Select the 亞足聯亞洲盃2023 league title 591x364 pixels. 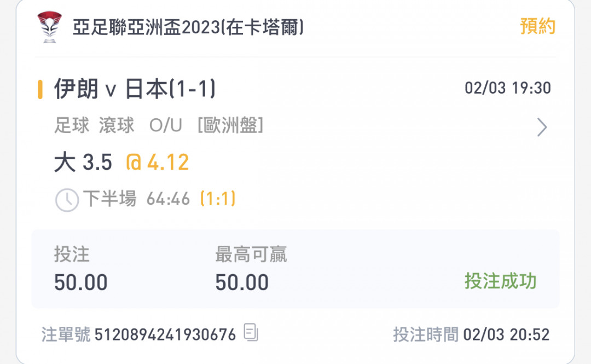pyautogui.click(x=188, y=27)
